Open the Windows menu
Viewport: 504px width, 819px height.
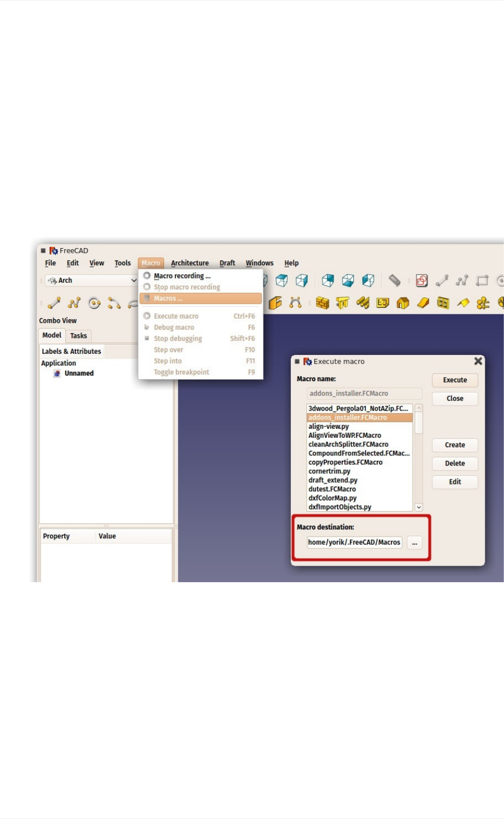point(260,263)
